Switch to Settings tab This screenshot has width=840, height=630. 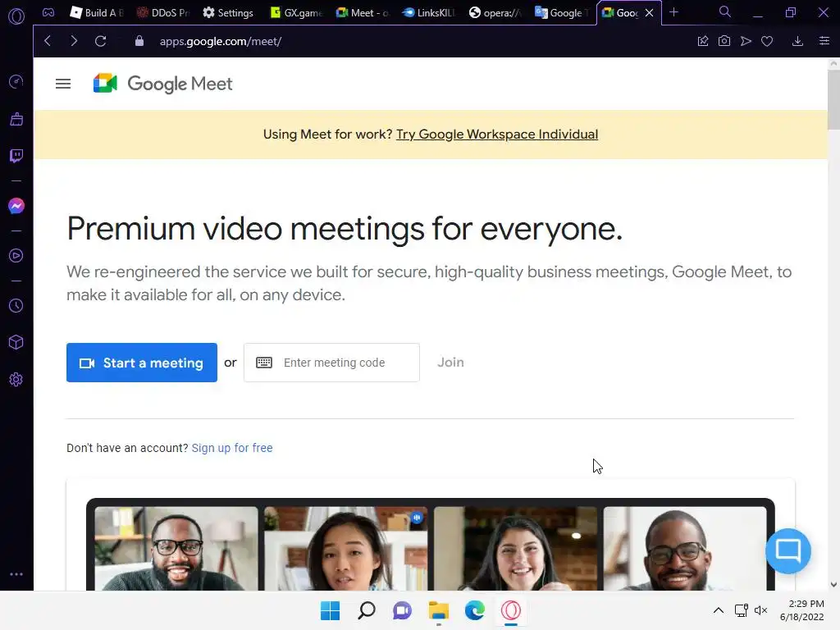click(x=228, y=13)
